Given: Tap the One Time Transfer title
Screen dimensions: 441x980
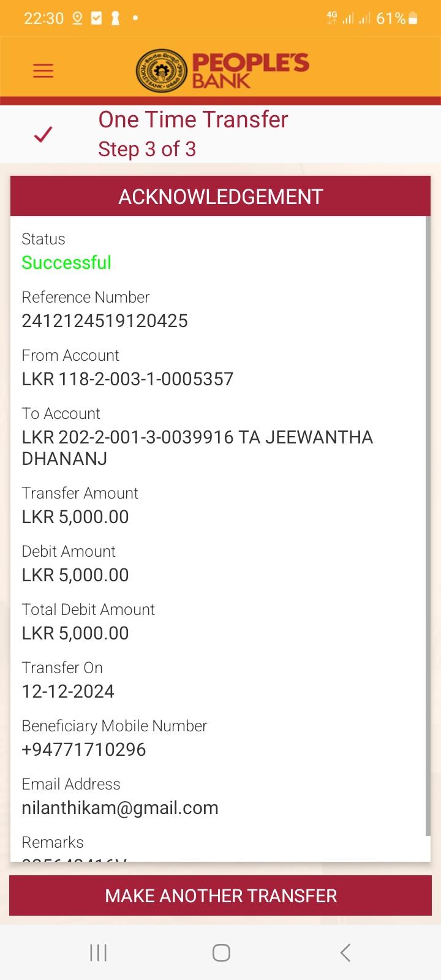Looking at the screenshot, I should (193, 120).
